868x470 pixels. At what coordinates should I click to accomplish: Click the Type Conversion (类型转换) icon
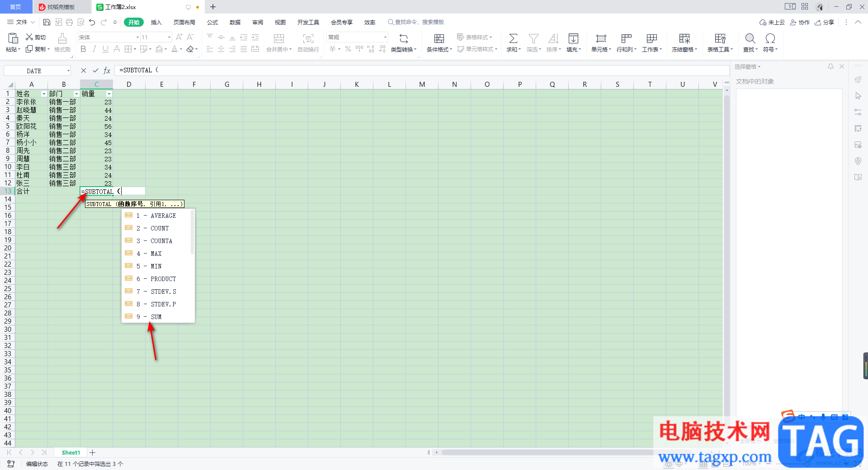coord(404,38)
